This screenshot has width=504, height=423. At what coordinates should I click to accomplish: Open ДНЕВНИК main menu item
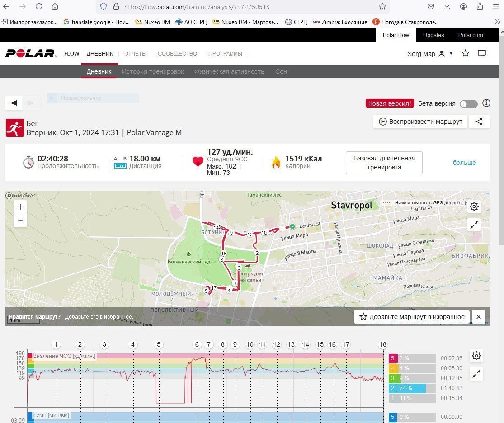point(99,54)
